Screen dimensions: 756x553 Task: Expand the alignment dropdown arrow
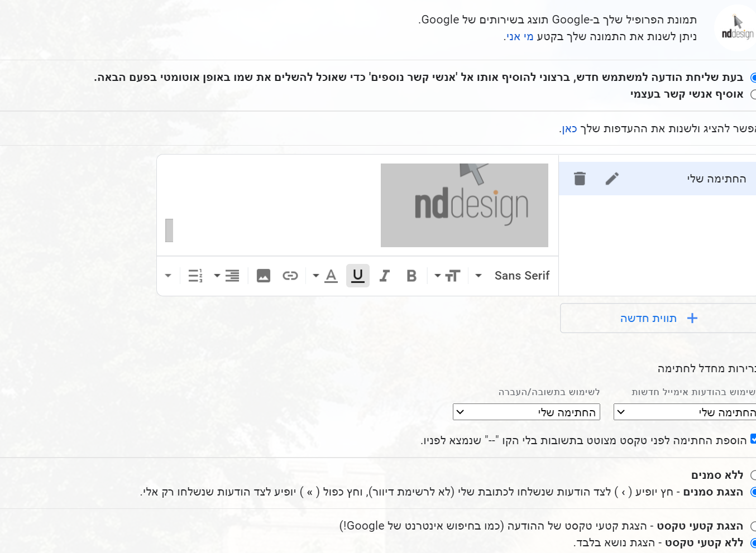click(x=217, y=276)
